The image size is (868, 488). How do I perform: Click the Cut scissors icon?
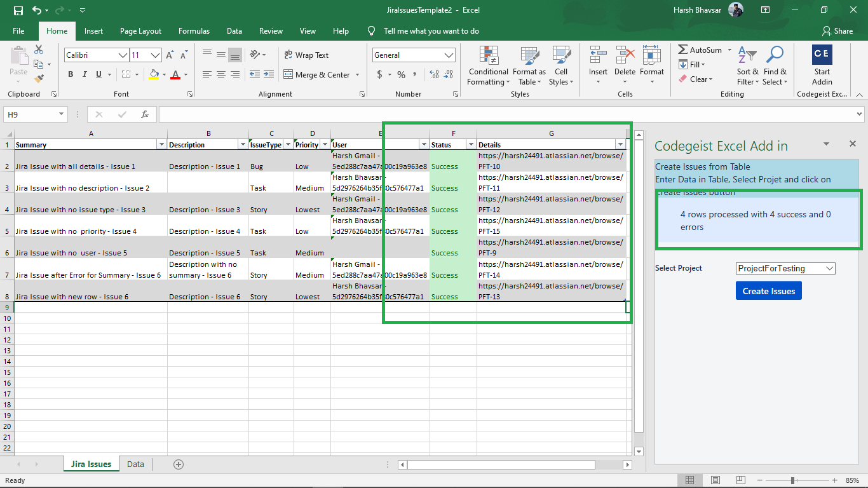[39, 50]
